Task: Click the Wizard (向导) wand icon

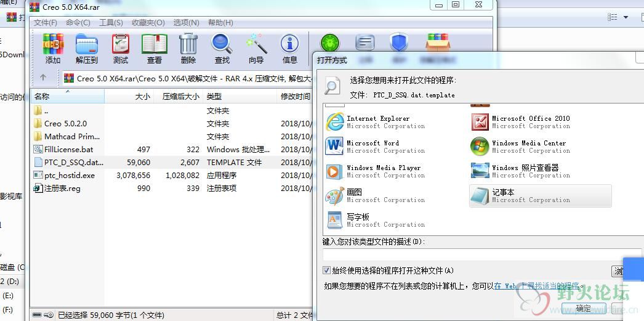Action: [x=256, y=49]
